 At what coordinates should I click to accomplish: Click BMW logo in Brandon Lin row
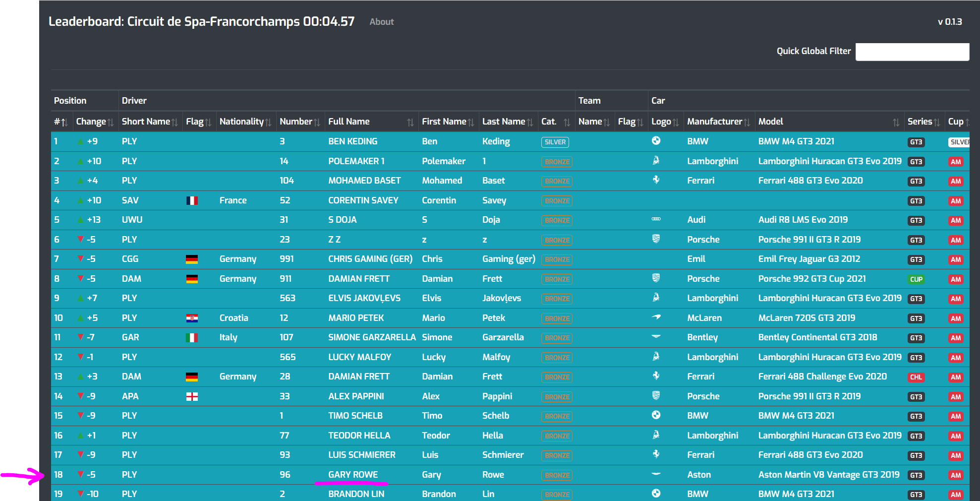(656, 494)
